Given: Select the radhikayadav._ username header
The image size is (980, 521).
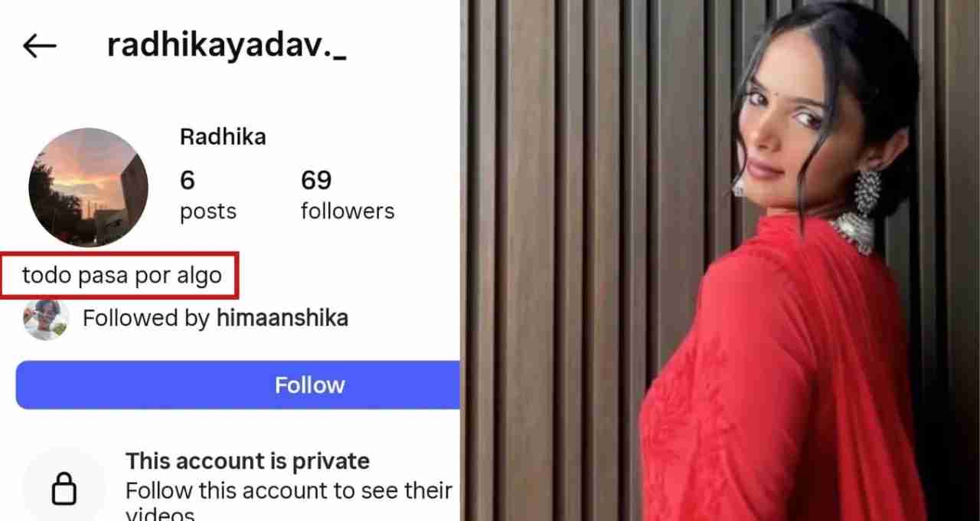Looking at the screenshot, I should coord(227,45).
